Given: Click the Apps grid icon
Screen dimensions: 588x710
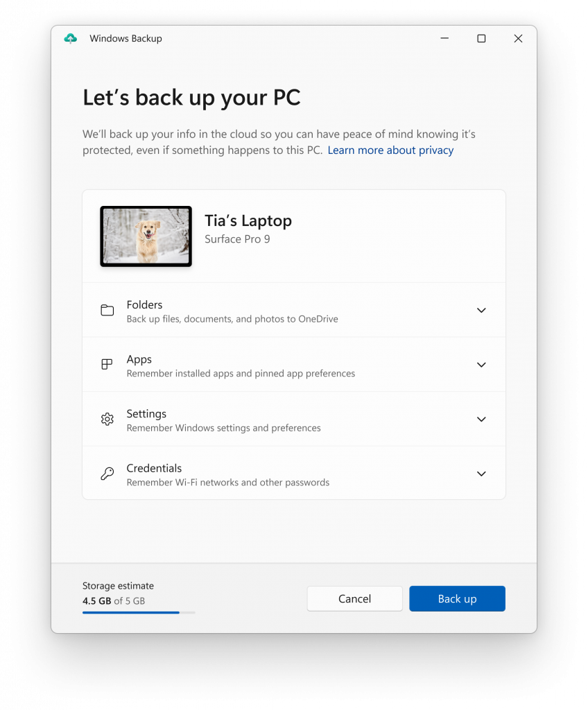Looking at the screenshot, I should (x=107, y=365).
